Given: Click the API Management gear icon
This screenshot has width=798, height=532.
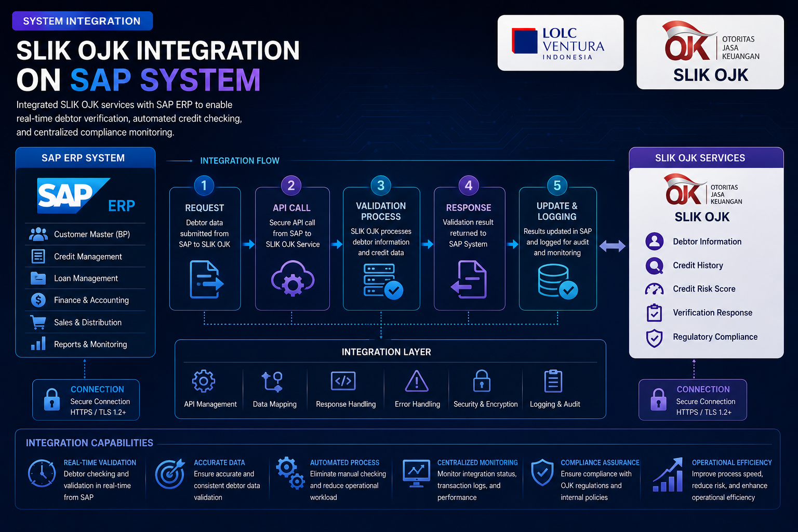Looking at the screenshot, I should point(203,381).
